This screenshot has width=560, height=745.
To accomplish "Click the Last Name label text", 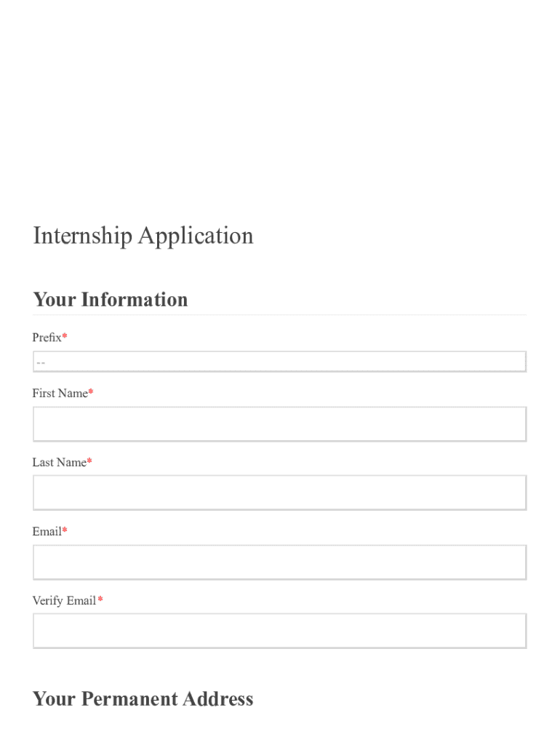I will coord(59,463).
